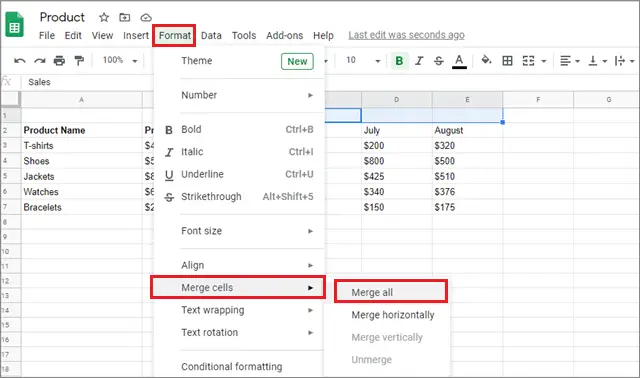Image resolution: width=640 pixels, height=378 pixels.
Task: Open the horizontal align dropdown
Action: [569, 61]
